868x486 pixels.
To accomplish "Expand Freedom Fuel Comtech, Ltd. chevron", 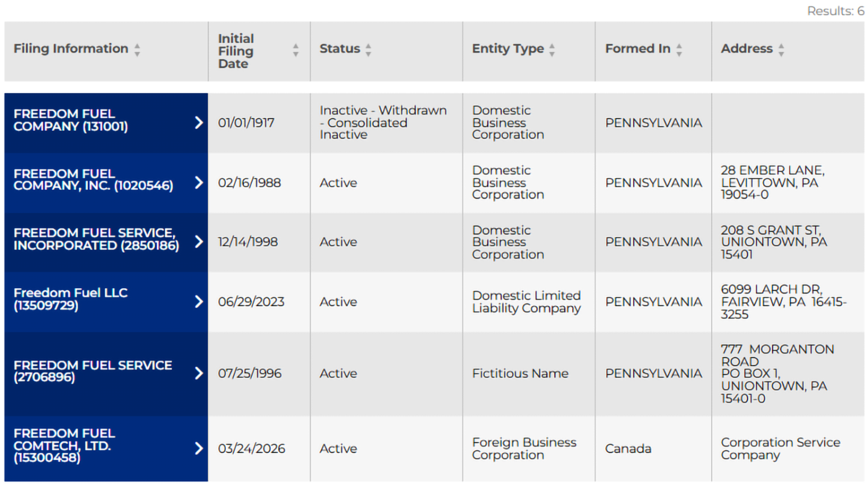I will pos(198,448).
